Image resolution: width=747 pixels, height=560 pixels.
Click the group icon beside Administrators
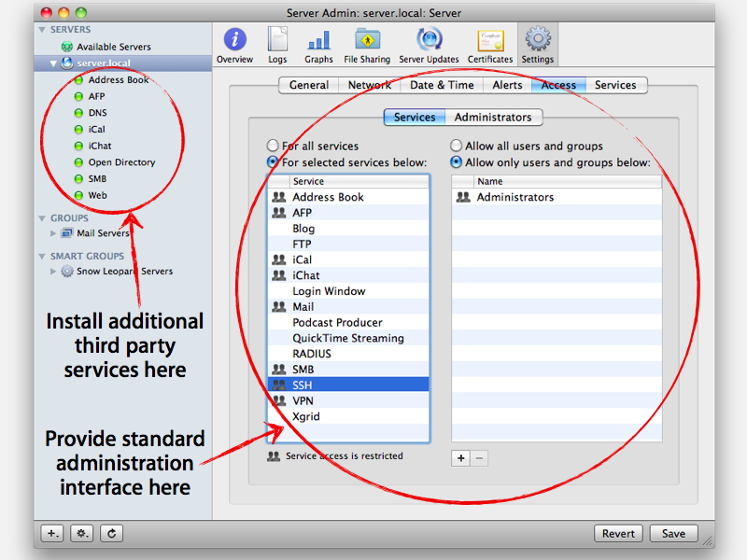(463, 197)
